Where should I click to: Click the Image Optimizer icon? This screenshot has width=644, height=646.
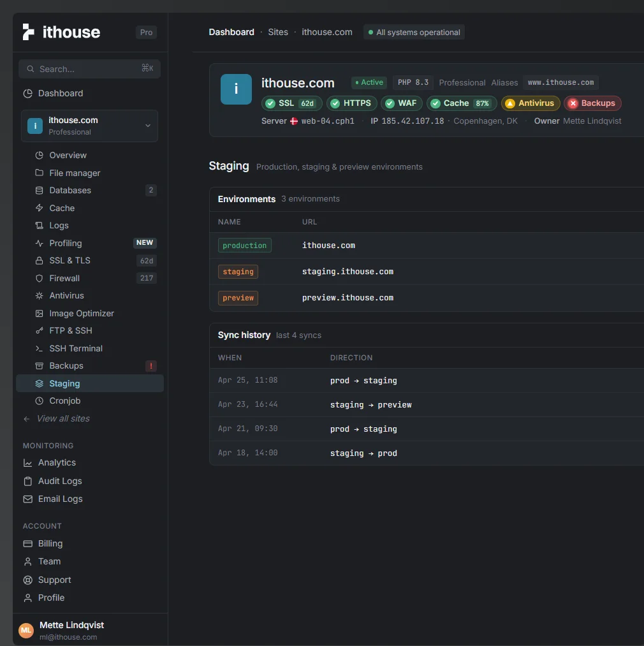(x=39, y=314)
